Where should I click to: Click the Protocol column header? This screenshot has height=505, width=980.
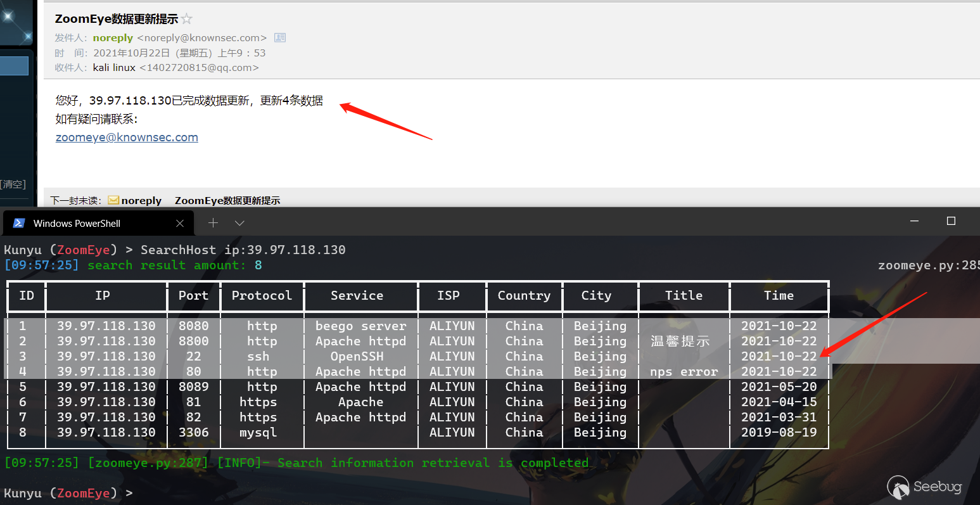[262, 295]
